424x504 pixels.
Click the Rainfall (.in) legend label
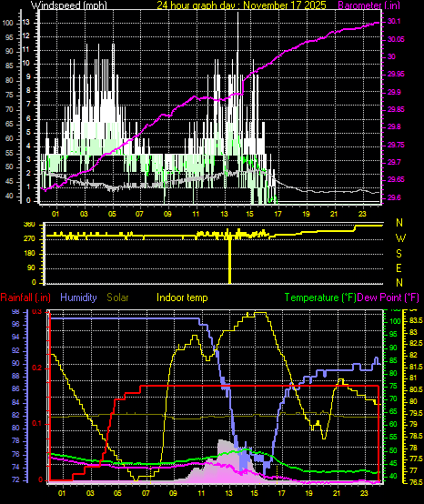pyautogui.click(x=25, y=297)
